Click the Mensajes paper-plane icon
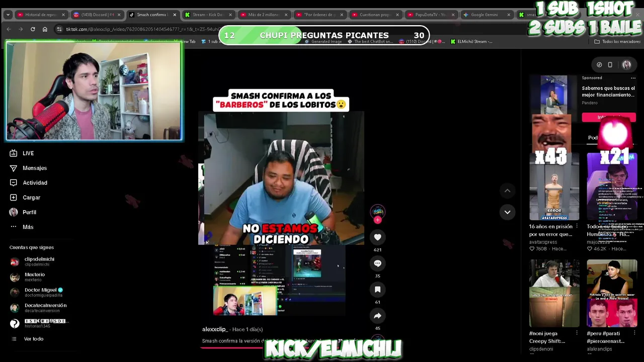 [14, 168]
